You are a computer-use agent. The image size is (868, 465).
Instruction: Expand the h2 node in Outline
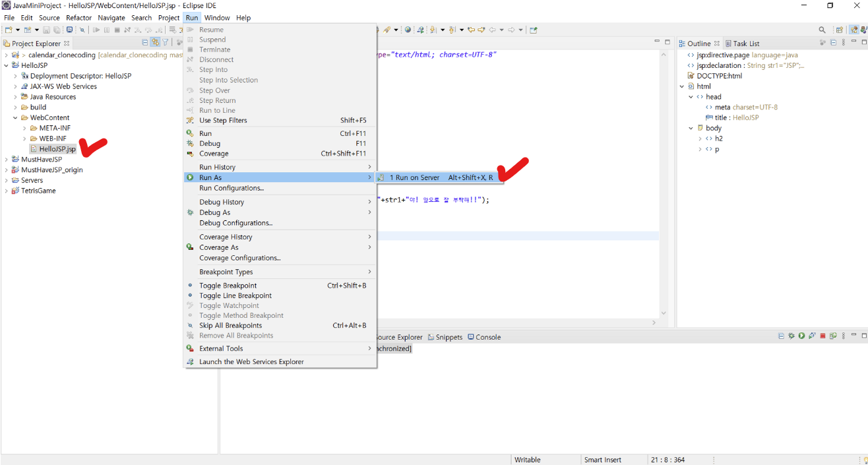700,139
